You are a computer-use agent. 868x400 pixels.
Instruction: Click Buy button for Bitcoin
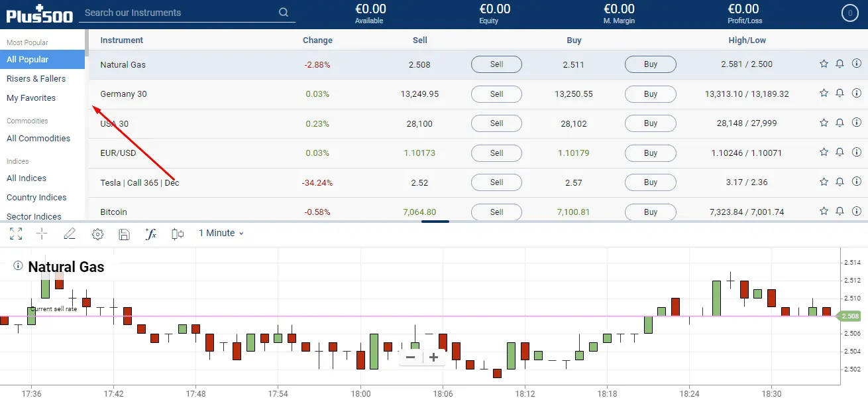pyautogui.click(x=651, y=212)
